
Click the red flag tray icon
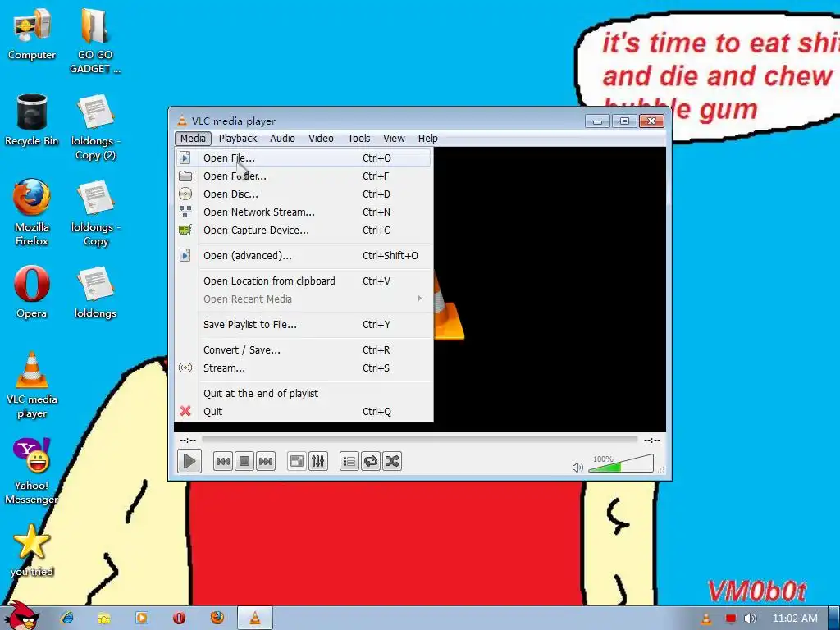click(x=730, y=619)
